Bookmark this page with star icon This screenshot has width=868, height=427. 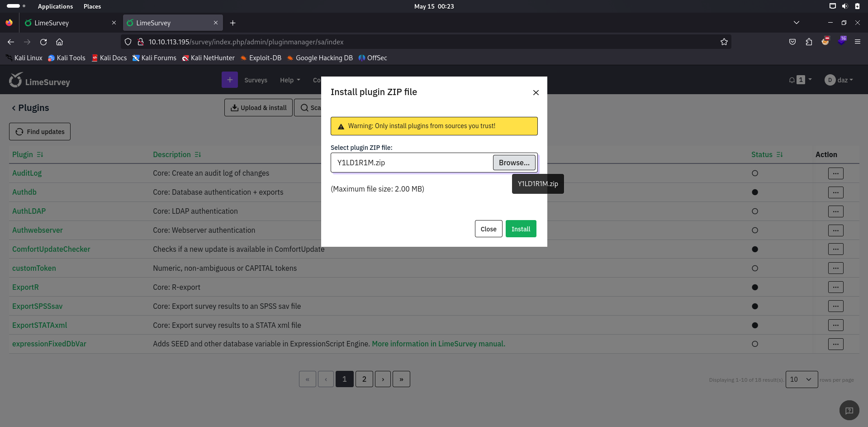click(724, 42)
